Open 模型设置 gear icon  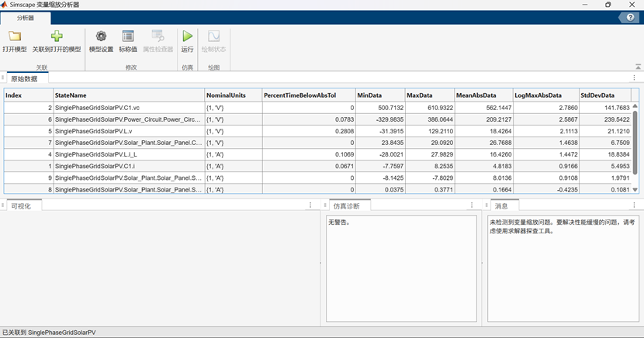click(101, 36)
